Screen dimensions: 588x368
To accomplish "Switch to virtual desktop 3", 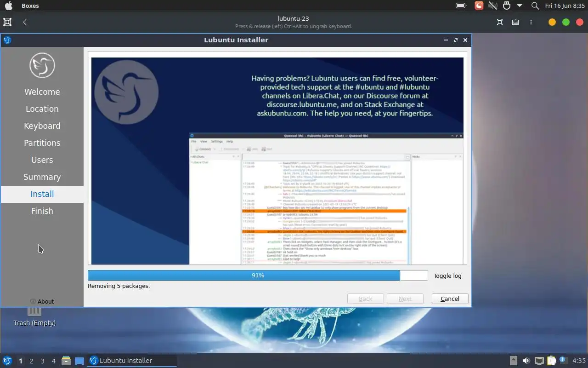I will click(43, 361).
